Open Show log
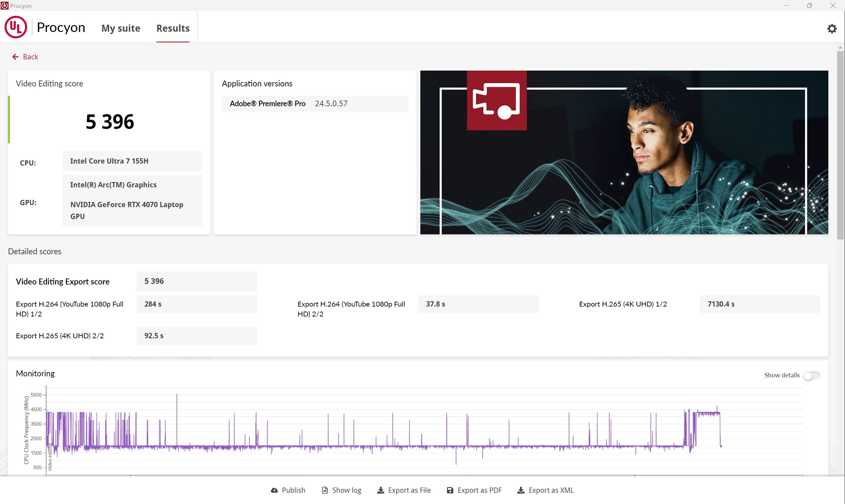845x504 pixels. pos(341,490)
